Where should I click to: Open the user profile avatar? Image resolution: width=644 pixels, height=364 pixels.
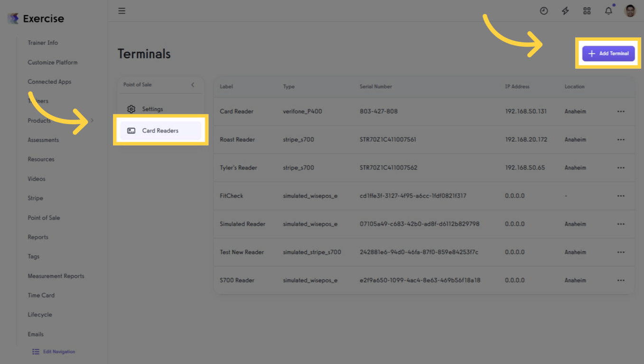630,11
